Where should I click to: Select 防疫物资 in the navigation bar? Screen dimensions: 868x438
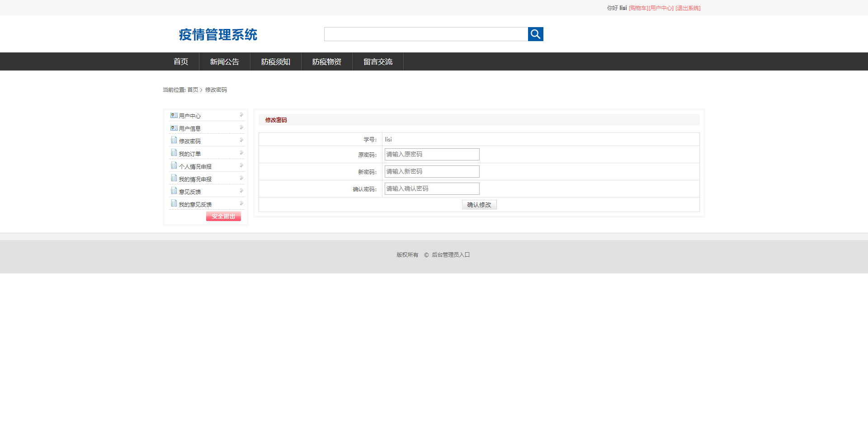click(327, 61)
